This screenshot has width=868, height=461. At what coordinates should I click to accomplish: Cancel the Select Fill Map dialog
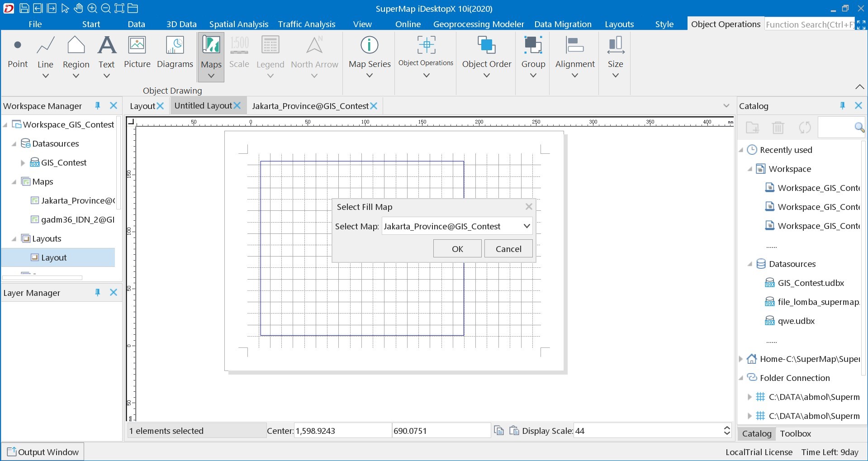click(x=508, y=249)
